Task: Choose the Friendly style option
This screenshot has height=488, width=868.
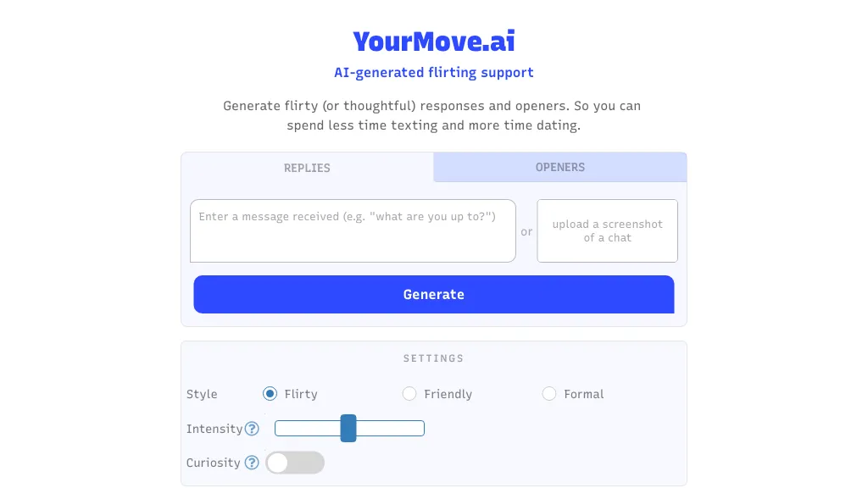Action: [409, 394]
